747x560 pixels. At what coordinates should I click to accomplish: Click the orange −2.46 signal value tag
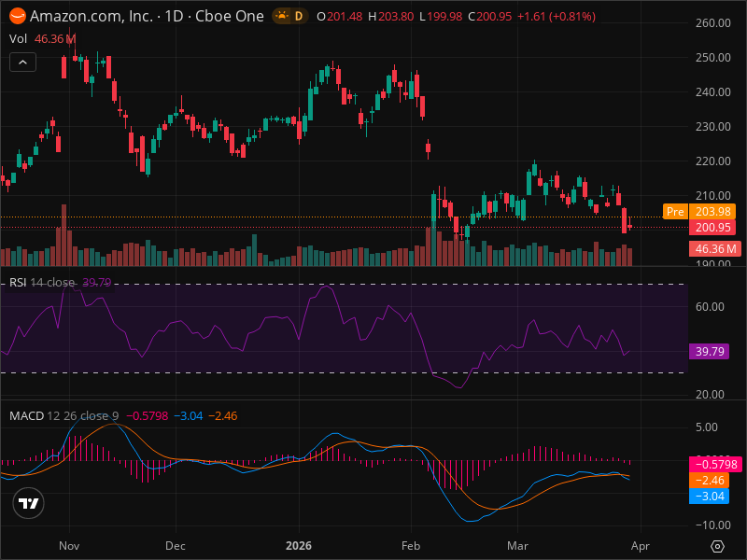pos(710,480)
